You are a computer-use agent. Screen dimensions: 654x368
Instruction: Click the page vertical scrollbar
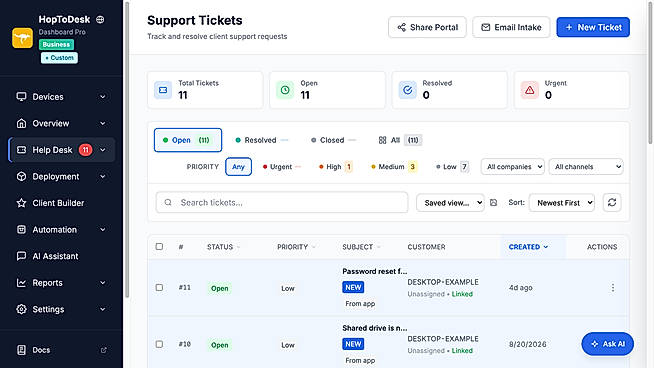[650, 73]
